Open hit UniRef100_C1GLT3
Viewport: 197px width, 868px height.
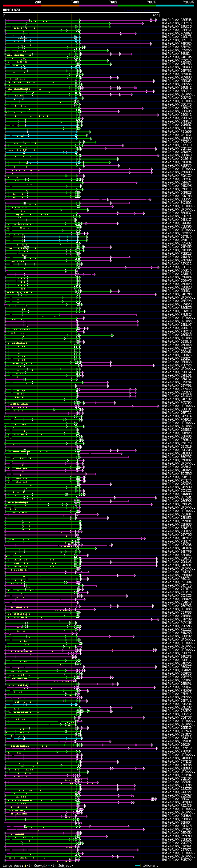177,37
